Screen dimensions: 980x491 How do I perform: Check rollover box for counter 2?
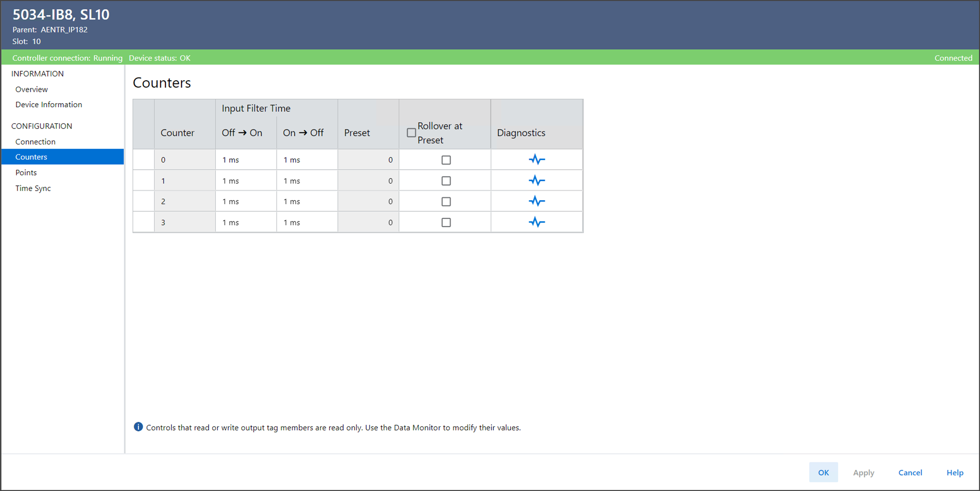(x=446, y=202)
